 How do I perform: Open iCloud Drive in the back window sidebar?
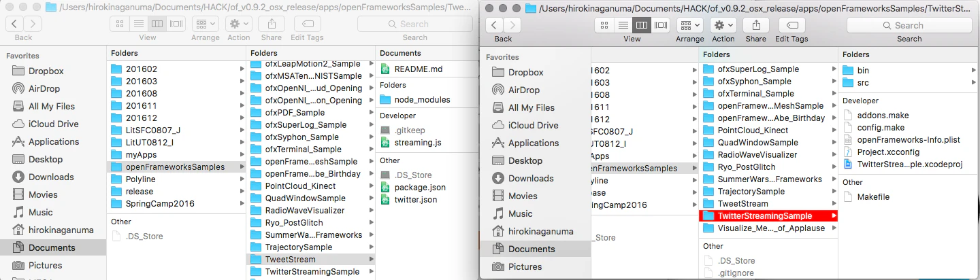click(53, 124)
